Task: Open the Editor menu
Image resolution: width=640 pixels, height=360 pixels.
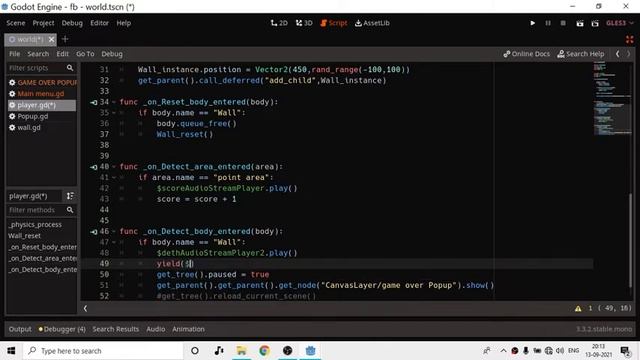Action: 99,23
